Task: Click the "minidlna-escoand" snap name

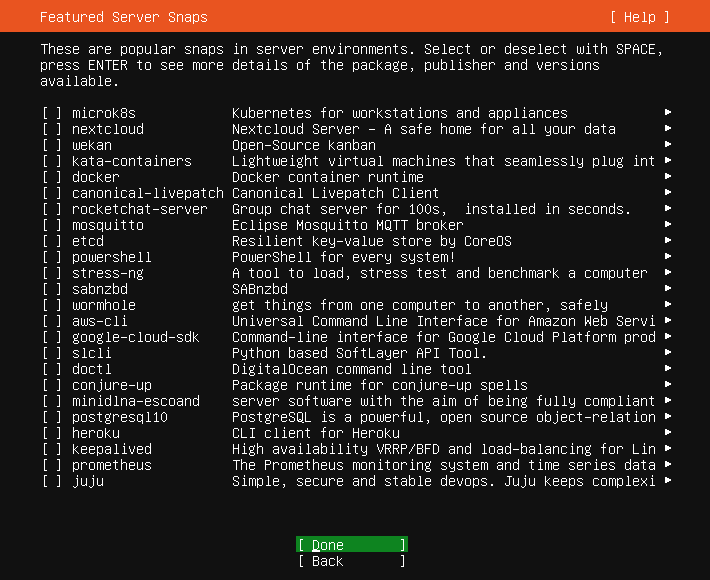Action: (135, 401)
